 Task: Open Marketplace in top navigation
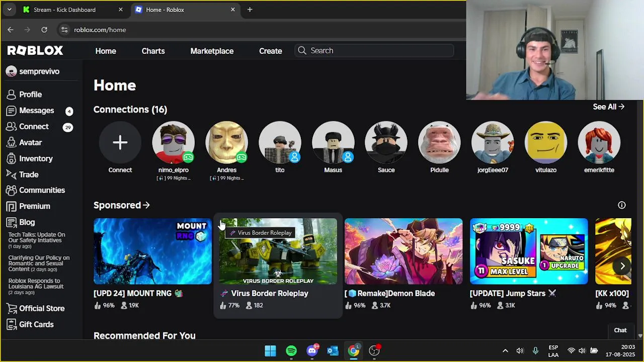[212, 51]
